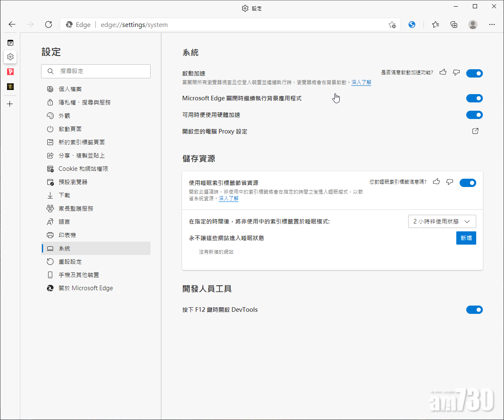The image size is (504, 420).
Task: Open 隱私權、搜尋與服務 settings section
Action: click(x=85, y=102)
